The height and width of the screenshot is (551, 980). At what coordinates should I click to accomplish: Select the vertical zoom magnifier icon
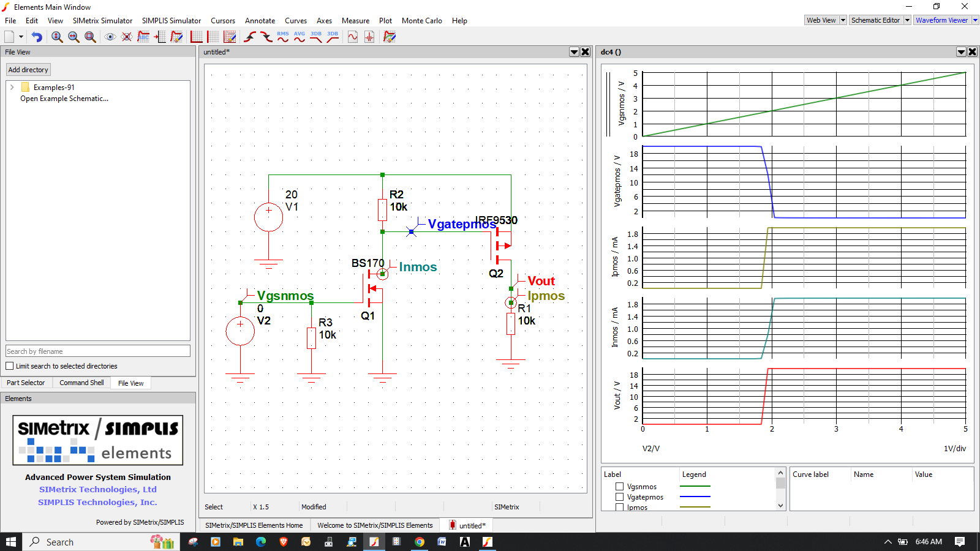point(57,37)
